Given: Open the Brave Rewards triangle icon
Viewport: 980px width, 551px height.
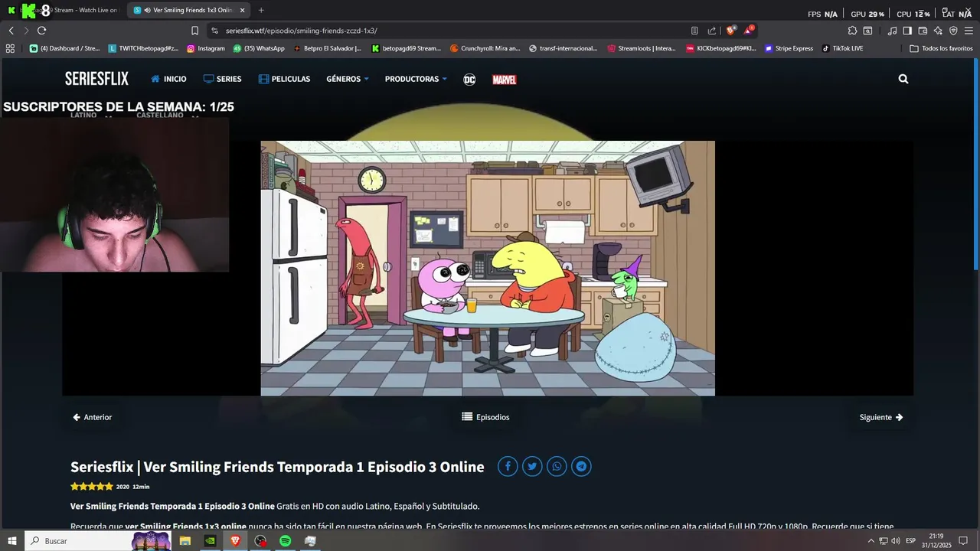Looking at the screenshot, I should pyautogui.click(x=749, y=31).
